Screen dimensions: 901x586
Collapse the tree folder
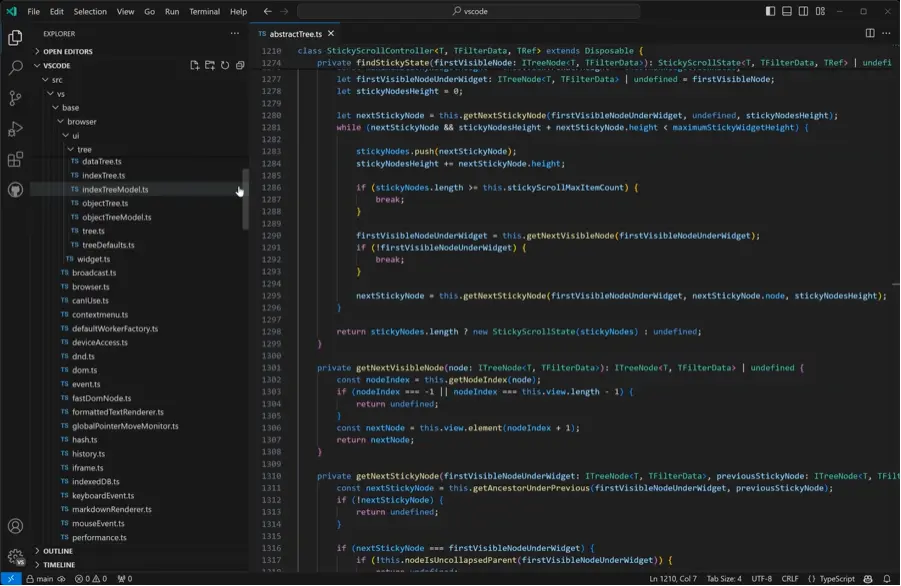[x=84, y=149]
